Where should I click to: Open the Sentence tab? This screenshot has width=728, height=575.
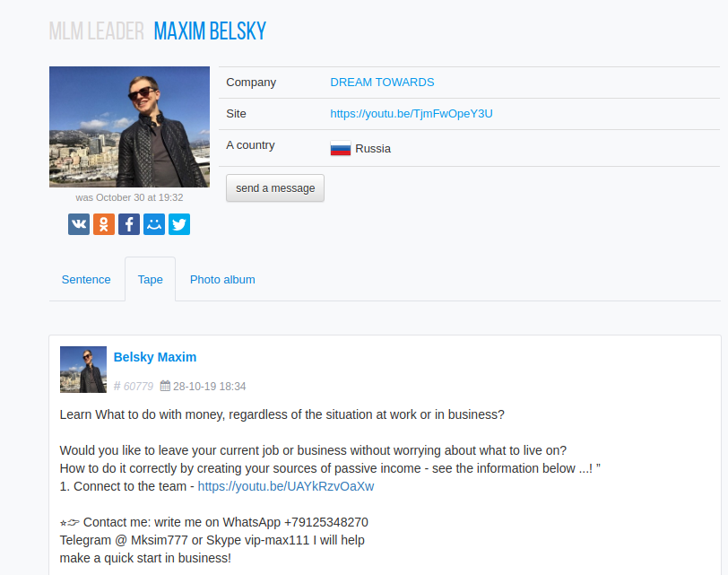point(86,280)
